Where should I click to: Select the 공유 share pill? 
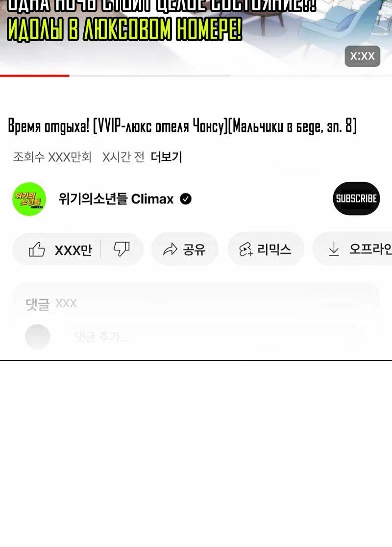point(185,249)
